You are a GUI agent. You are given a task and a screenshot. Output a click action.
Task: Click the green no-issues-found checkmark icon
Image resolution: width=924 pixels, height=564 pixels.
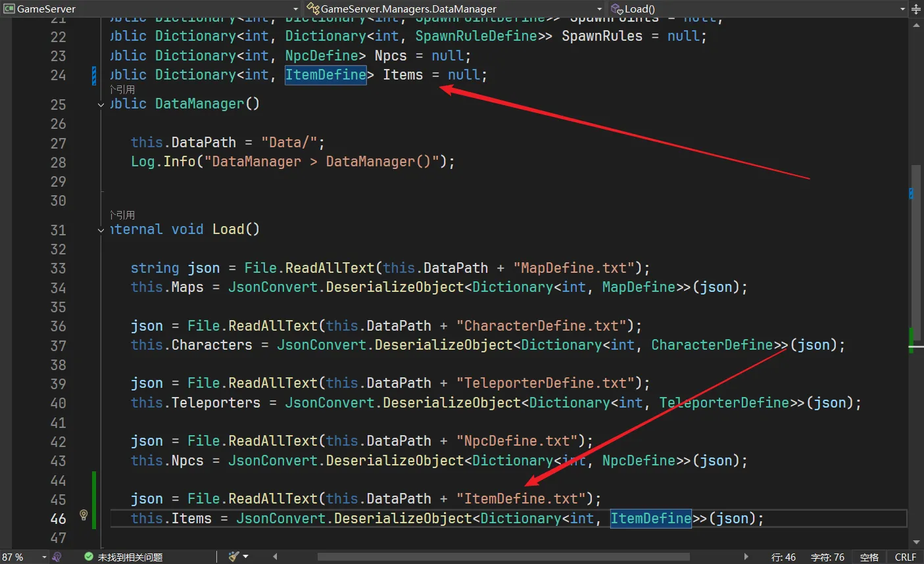[x=89, y=557]
